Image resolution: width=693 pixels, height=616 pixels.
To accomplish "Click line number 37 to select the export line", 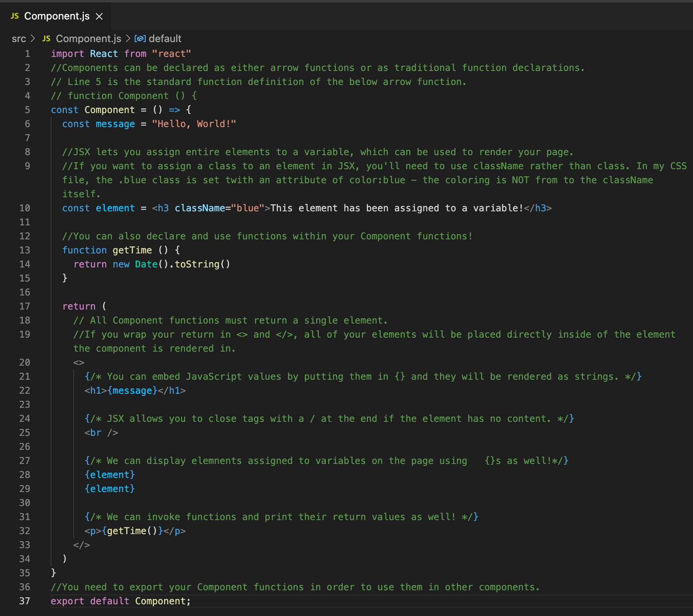I will point(25,601).
